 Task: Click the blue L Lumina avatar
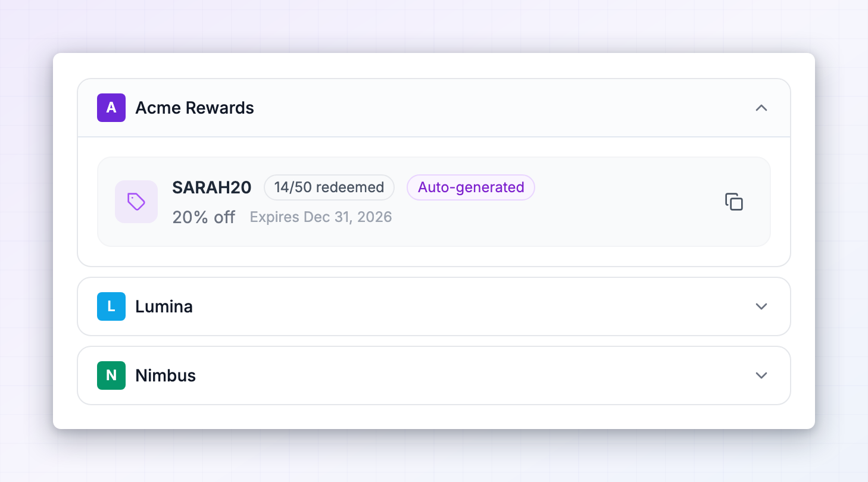click(111, 306)
